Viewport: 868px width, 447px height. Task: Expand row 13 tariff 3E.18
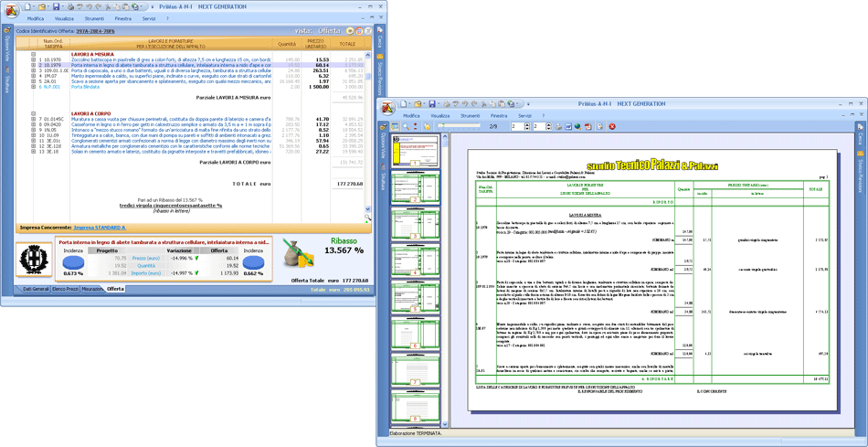tap(33, 151)
